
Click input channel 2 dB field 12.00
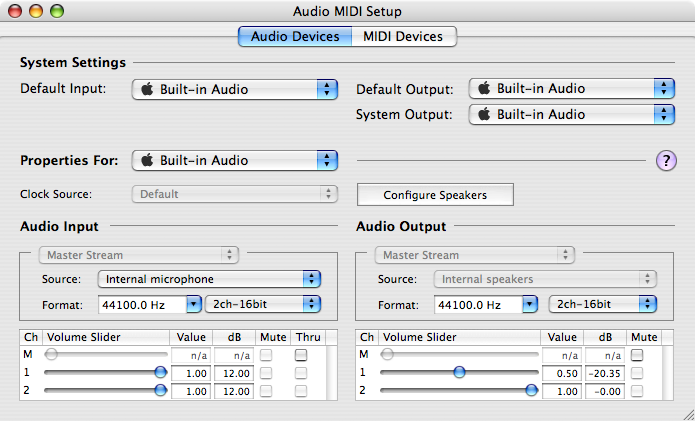234,391
